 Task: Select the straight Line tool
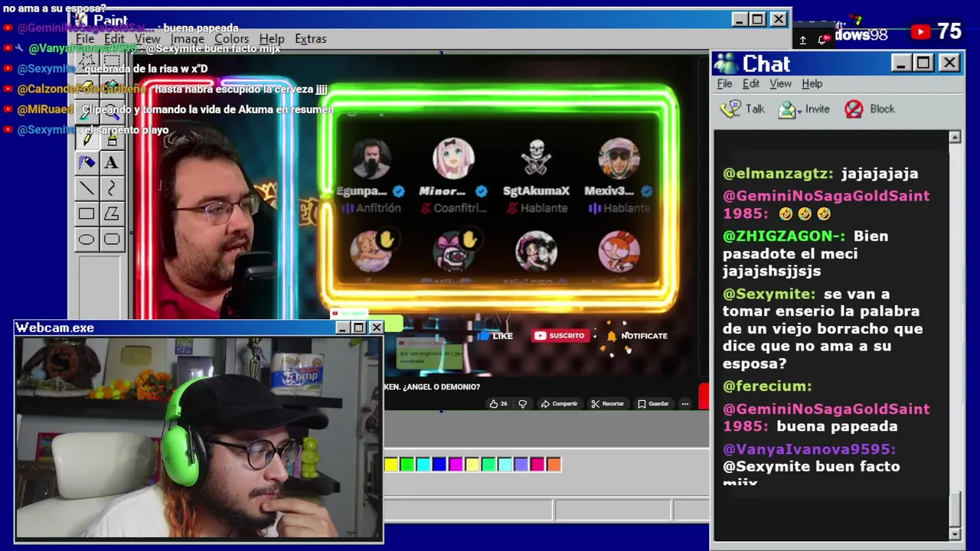[x=87, y=188]
